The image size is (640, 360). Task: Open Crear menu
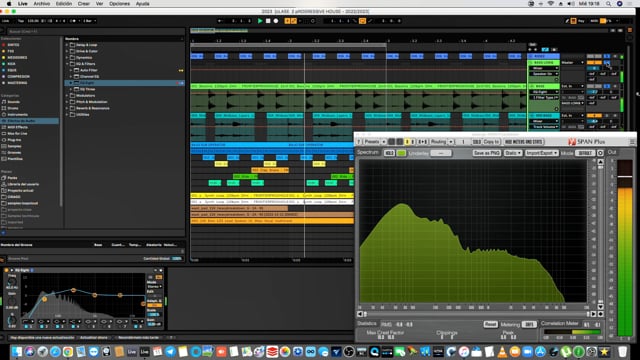tap(84, 4)
